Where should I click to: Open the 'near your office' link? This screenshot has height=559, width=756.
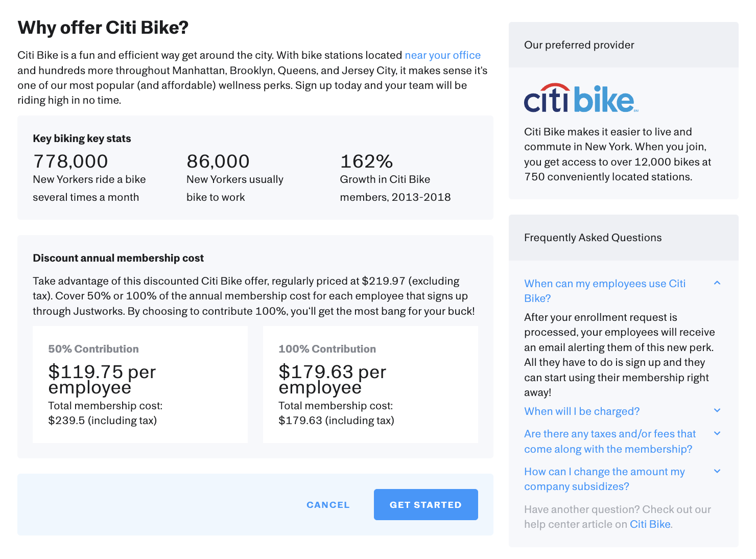[x=442, y=55]
